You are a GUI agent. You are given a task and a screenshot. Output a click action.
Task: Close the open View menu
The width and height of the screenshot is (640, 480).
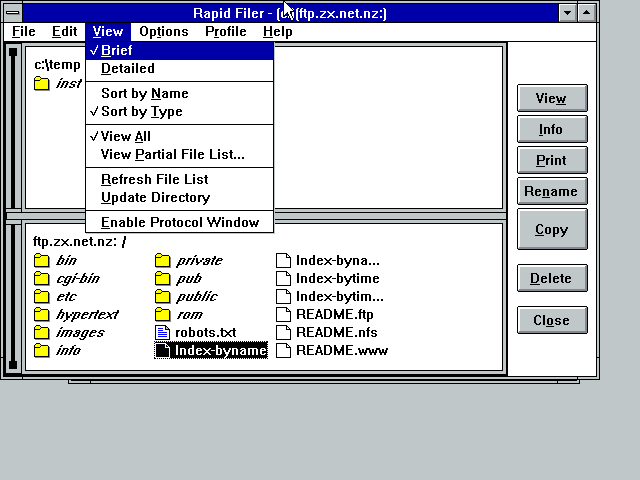[108, 31]
